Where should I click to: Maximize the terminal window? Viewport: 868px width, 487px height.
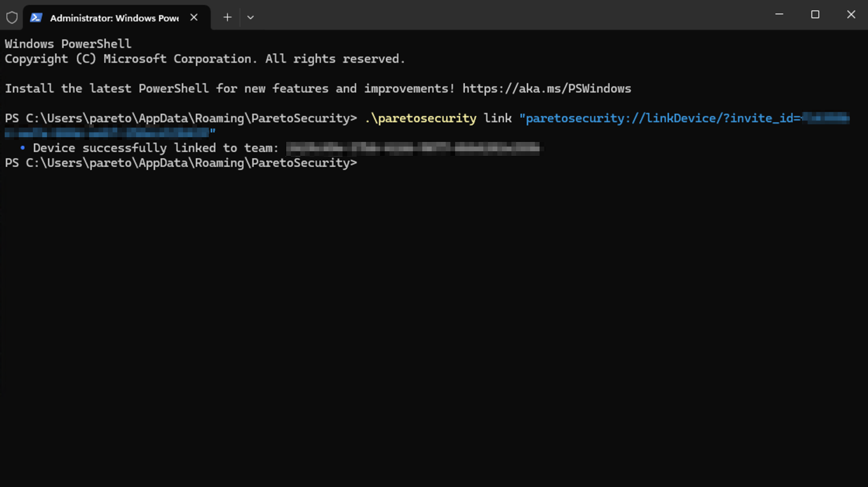click(x=815, y=14)
